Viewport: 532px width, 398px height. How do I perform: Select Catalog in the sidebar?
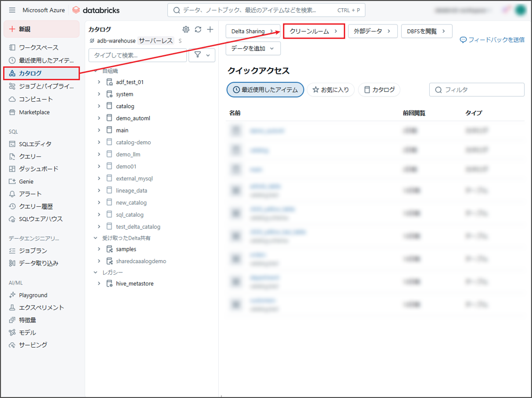click(x=42, y=73)
